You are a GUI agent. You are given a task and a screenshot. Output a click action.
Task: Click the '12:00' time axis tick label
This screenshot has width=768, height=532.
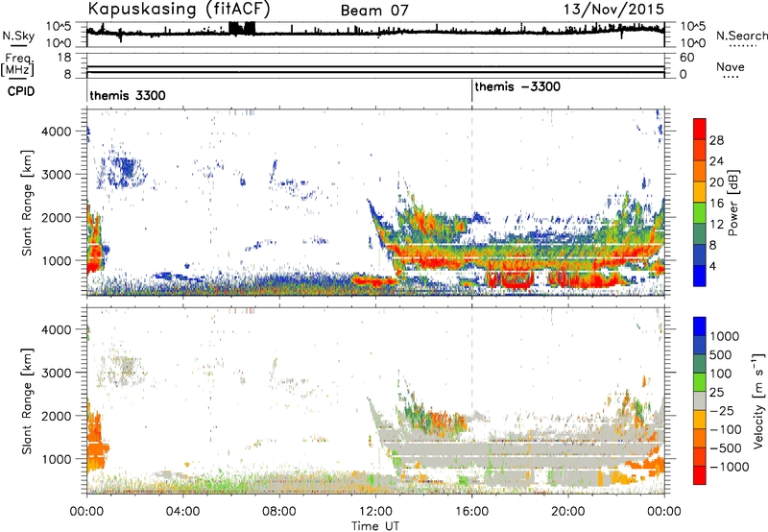(375, 512)
